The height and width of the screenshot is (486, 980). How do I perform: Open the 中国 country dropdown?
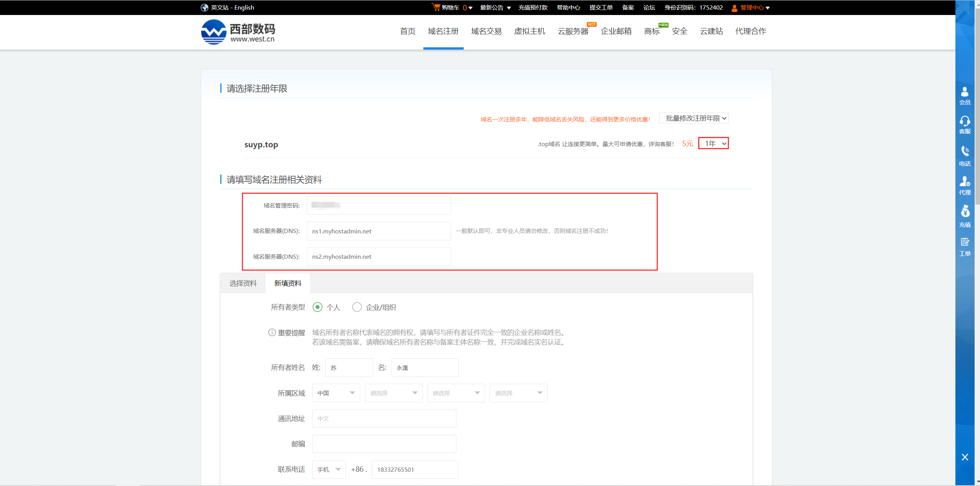point(336,393)
